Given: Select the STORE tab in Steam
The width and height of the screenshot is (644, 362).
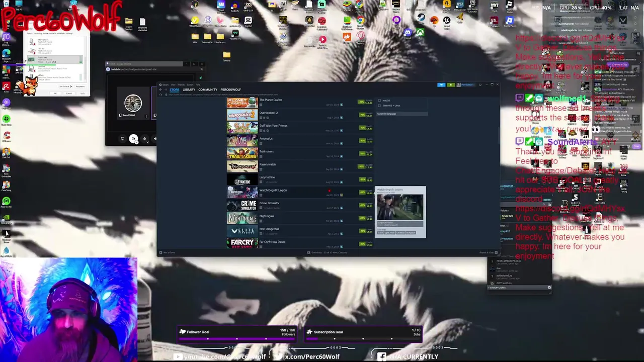Looking at the screenshot, I should (174, 89).
